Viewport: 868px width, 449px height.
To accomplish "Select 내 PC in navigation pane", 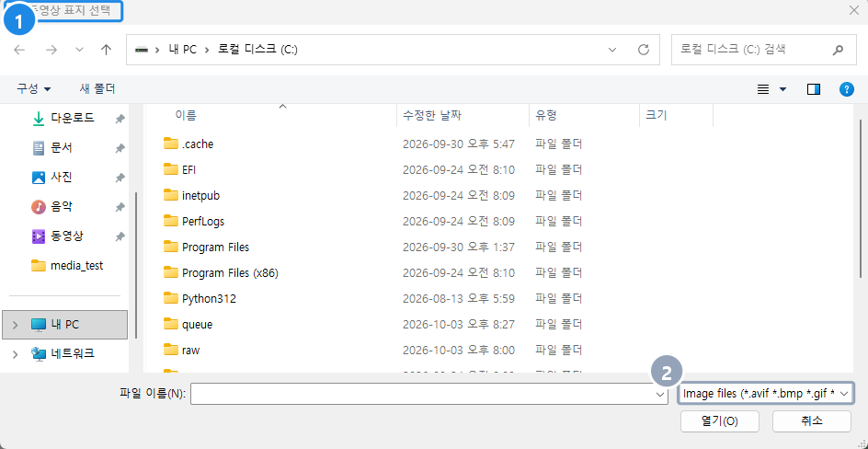I will tap(65, 325).
